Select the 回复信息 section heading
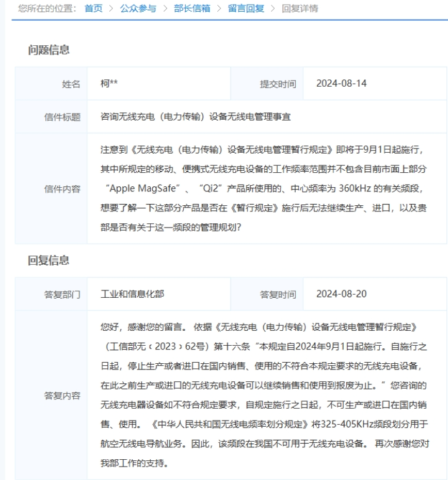Viewport: 448px width, 480px height. 49,260
